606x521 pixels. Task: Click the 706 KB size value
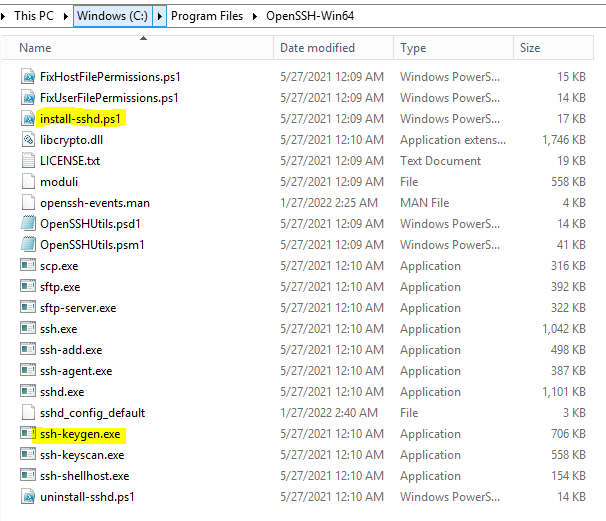[x=568, y=434]
